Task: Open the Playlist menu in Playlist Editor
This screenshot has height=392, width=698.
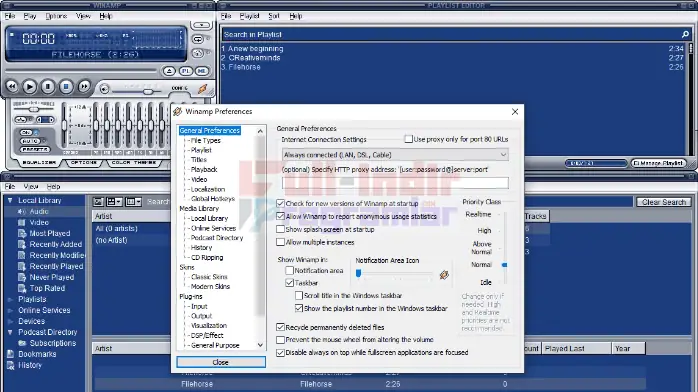Action: tap(249, 16)
